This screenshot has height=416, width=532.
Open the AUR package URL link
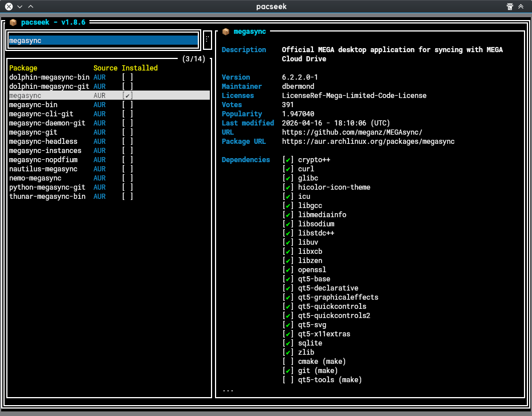(x=368, y=142)
